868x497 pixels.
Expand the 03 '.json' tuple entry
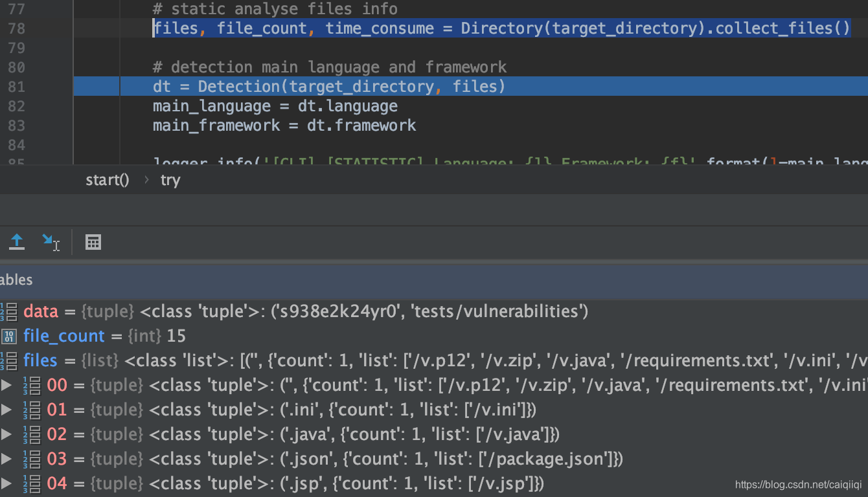[x=6, y=459]
